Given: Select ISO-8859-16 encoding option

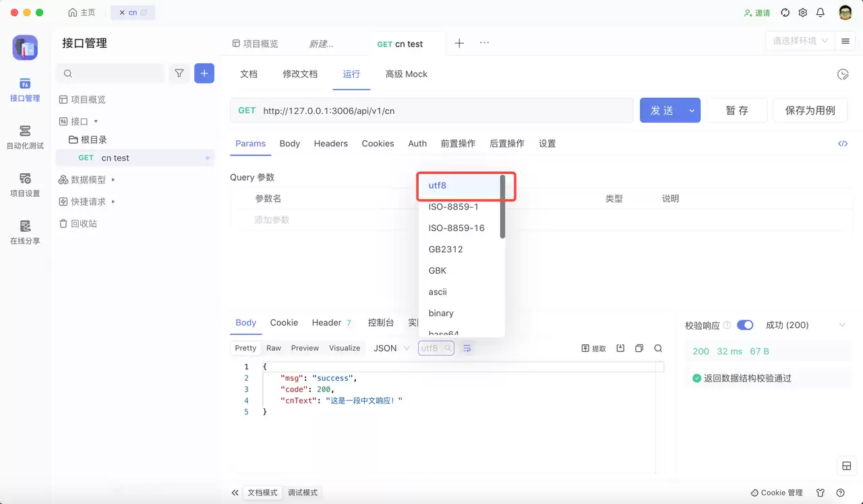Looking at the screenshot, I should point(462,228).
